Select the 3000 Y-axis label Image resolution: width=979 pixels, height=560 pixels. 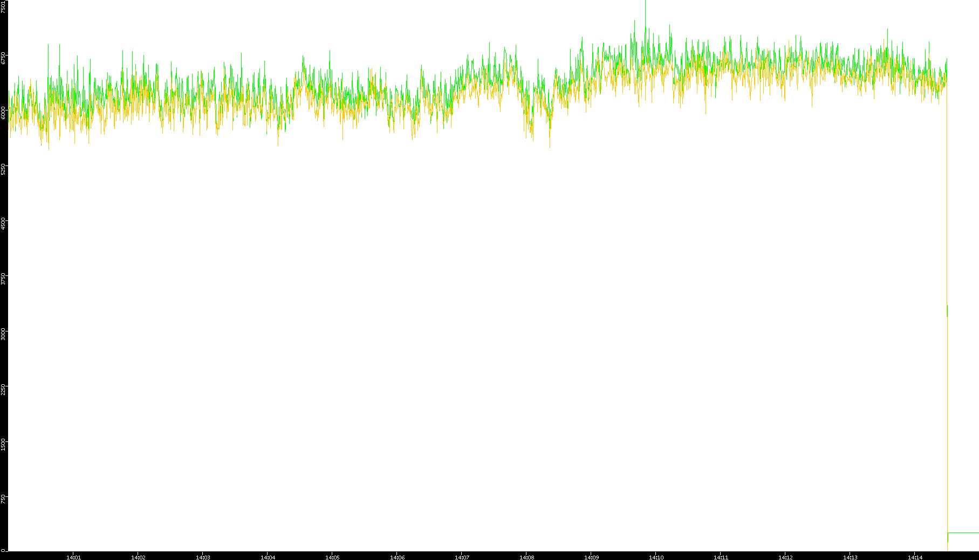click(x=4, y=333)
